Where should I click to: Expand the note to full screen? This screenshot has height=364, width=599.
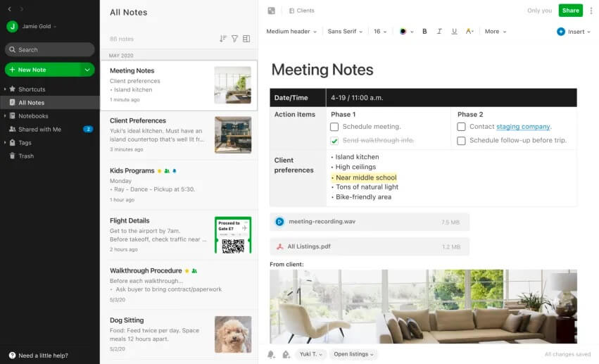272,11
